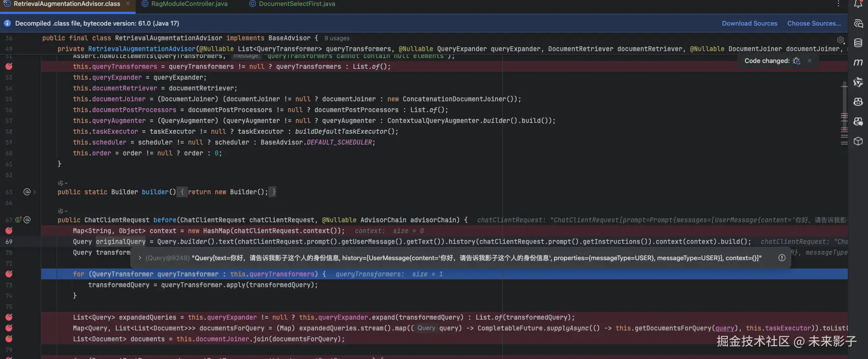
Task: Toggle the breakpoint on the queryTransformers assignment line
Action: (9, 66)
